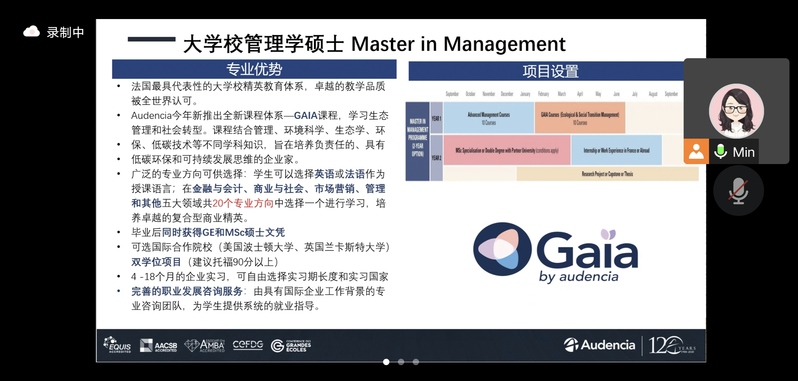Click the green microphone icon beside Min
798x381 pixels.
coord(720,151)
